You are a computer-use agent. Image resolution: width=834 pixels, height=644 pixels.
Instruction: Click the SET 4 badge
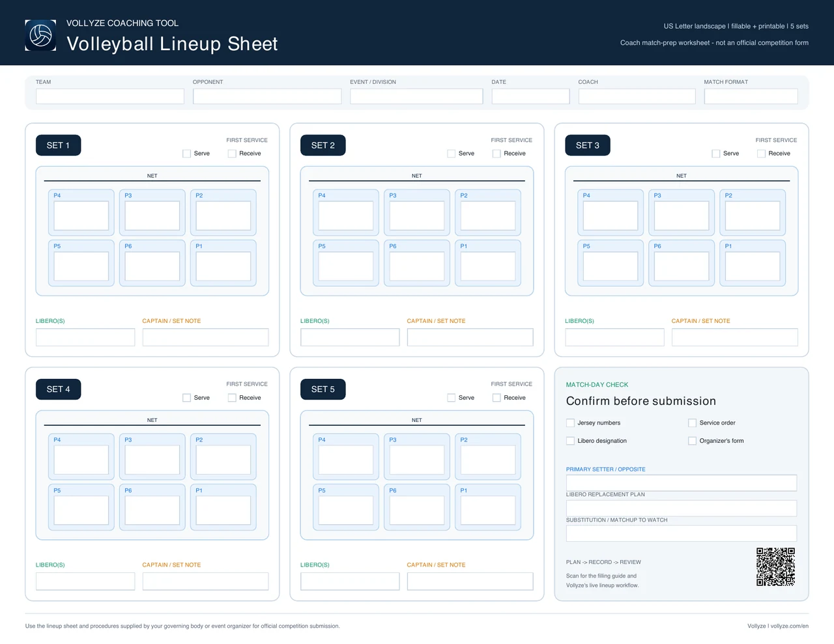(x=58, y=389)
